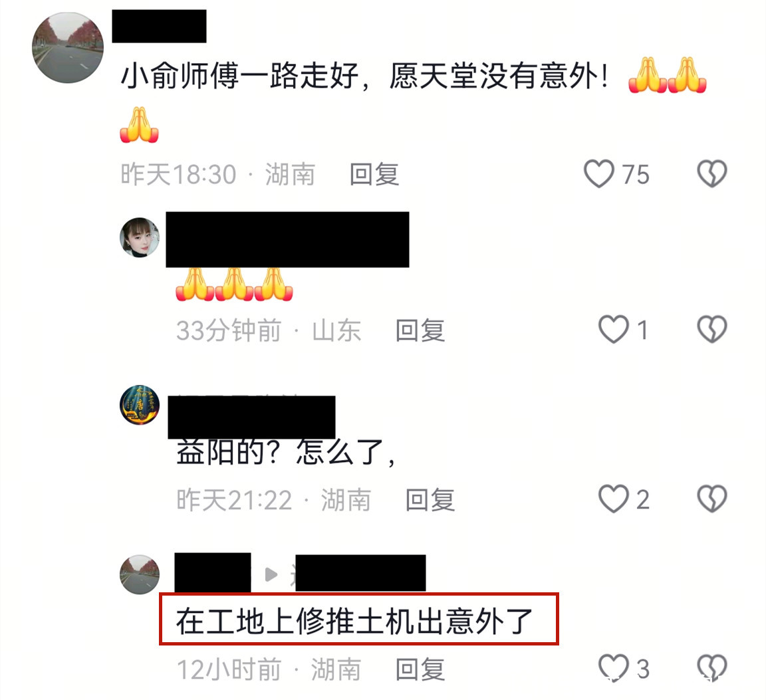Select the comment text 小俞师傅一路走好
Screen dimensions: 766x700
tap(239, 76)
